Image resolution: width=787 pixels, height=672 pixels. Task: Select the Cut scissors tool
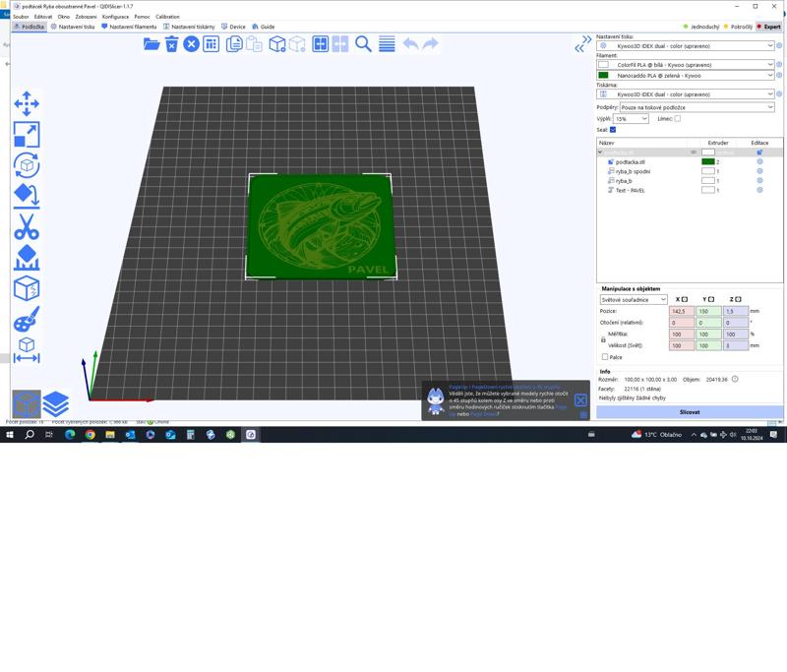(27, 227)
